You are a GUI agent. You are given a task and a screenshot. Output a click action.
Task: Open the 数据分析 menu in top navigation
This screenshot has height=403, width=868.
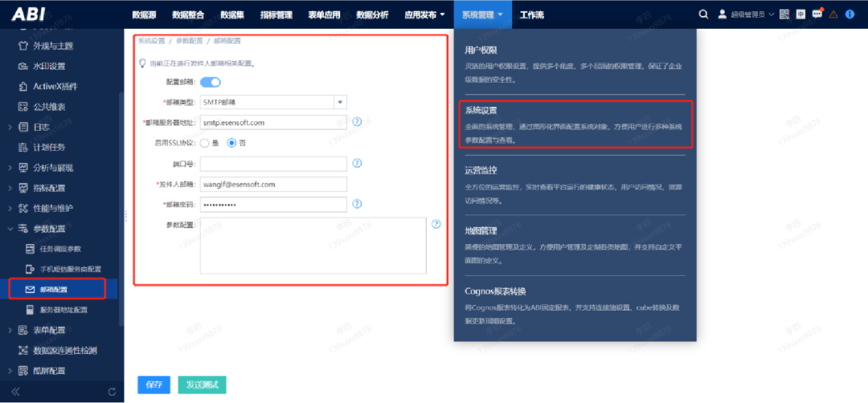371,14
